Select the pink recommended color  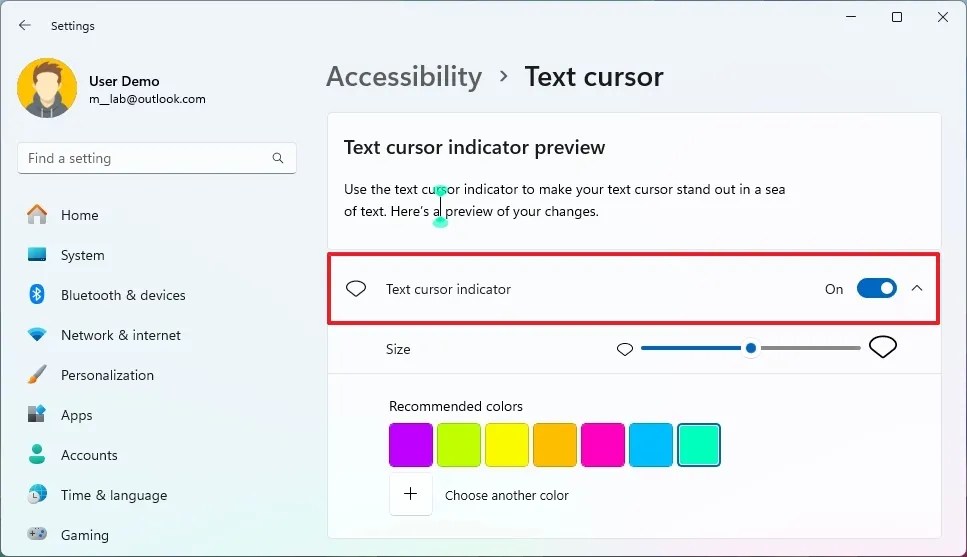(x=603, y=445)
